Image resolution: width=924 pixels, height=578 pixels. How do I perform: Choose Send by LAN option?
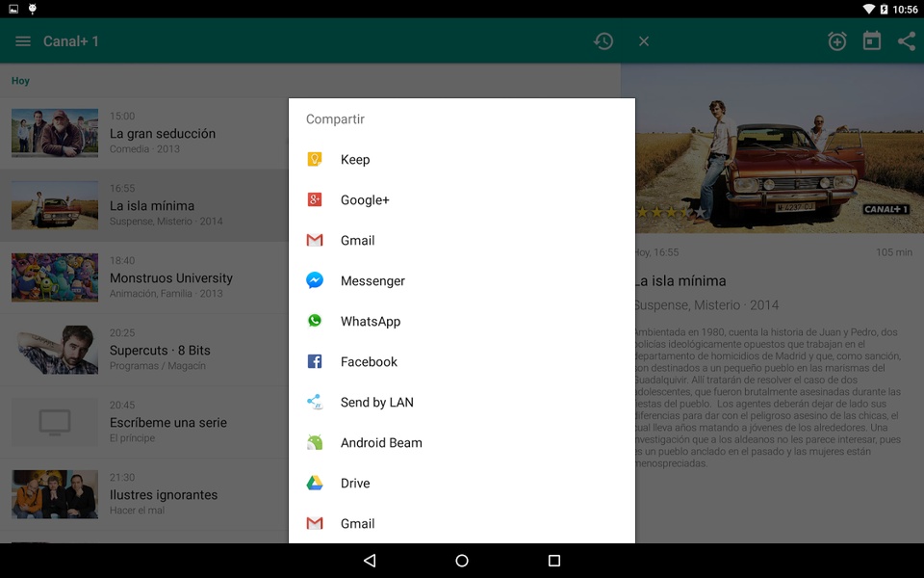click(x=461, y=403)
